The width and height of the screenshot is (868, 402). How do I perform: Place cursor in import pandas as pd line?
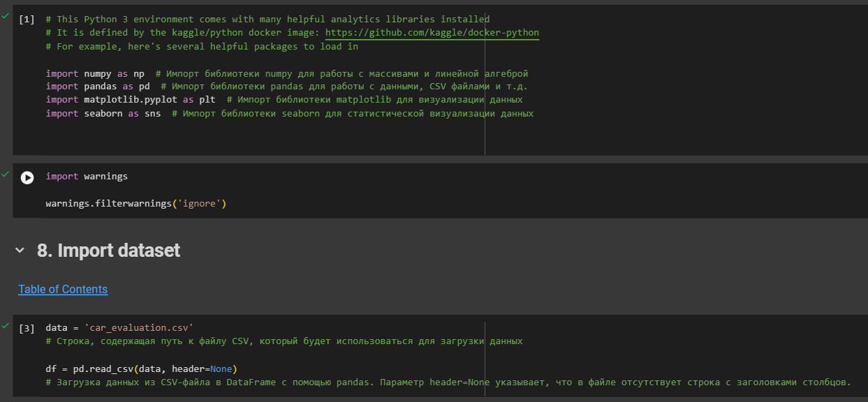tap(287, 87)
